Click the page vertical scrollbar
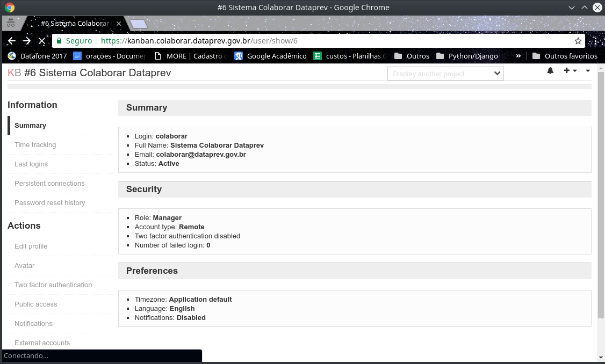Image resolution: width=605 pixels, height=364 pixels. pos(600,195)
